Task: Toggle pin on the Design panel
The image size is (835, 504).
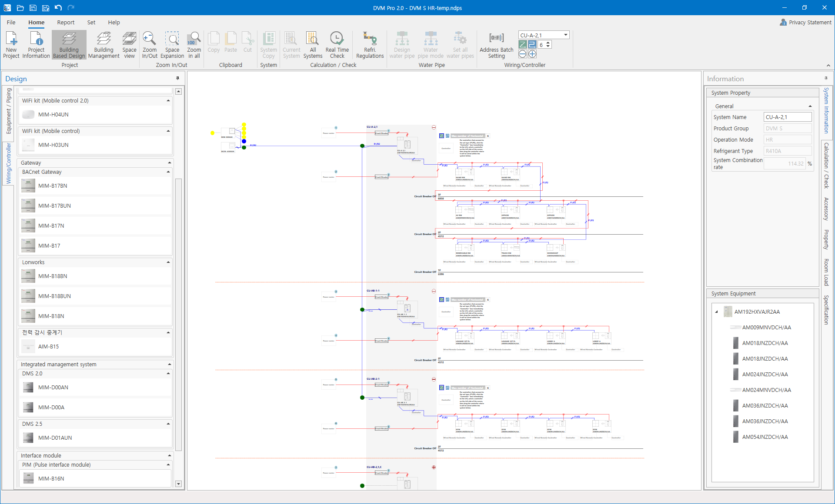Action: coord(177,78)
